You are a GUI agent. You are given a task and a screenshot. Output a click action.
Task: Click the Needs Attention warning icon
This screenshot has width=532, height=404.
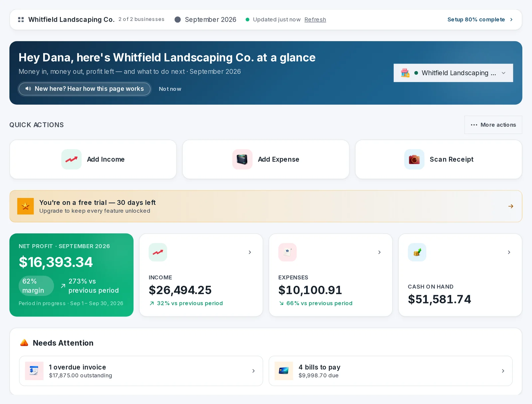pos(24,343)
